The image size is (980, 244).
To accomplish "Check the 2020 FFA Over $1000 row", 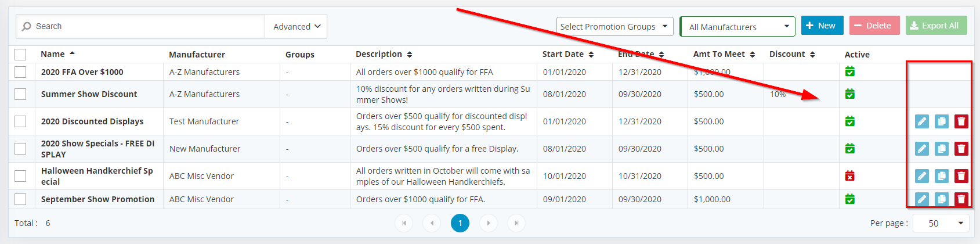I will click(20, 72).
